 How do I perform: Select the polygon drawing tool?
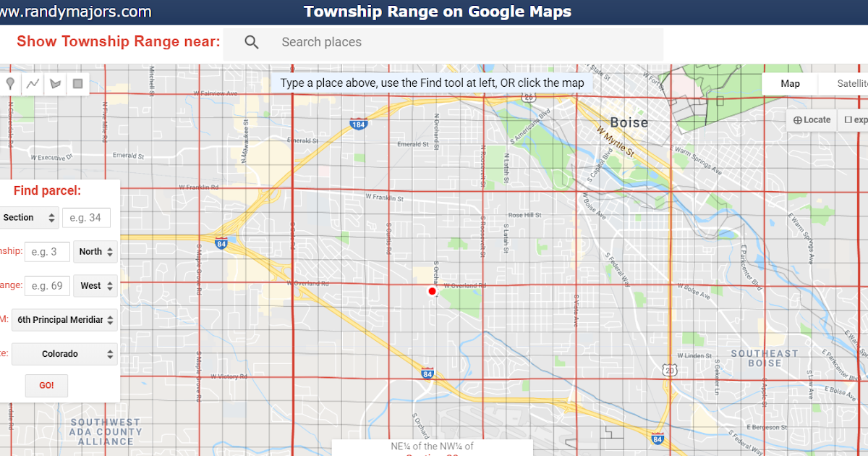click(55, 83)
